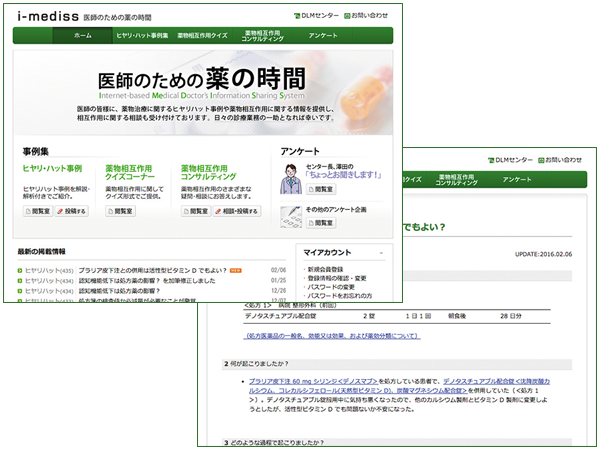
Task: Click 投稿する button under ヒヤリ・ハット事例
Action: point(72,211)
